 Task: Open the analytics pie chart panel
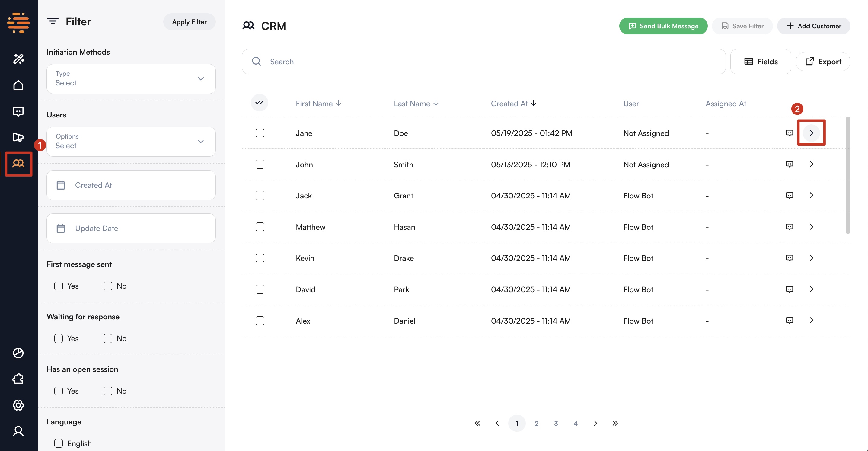coord(18,353)
